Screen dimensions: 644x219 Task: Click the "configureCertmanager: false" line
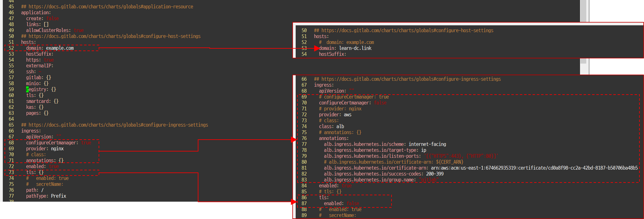point(353,103)
